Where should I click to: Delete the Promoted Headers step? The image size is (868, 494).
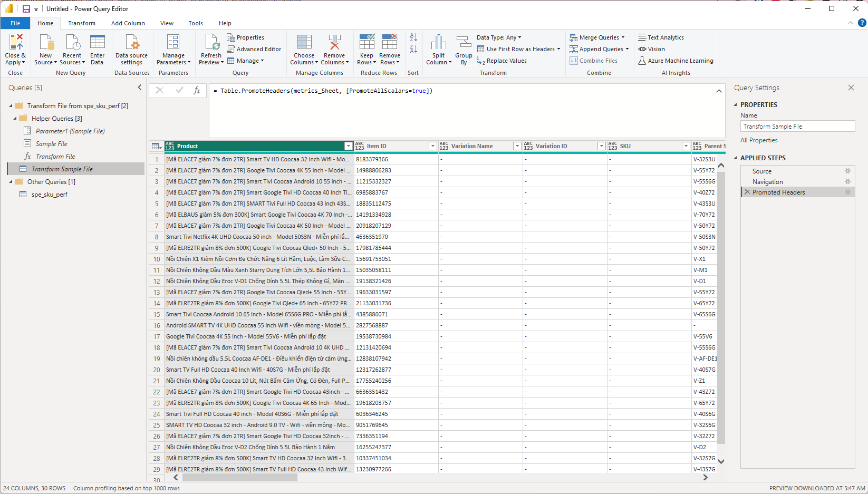pos(747,192)
